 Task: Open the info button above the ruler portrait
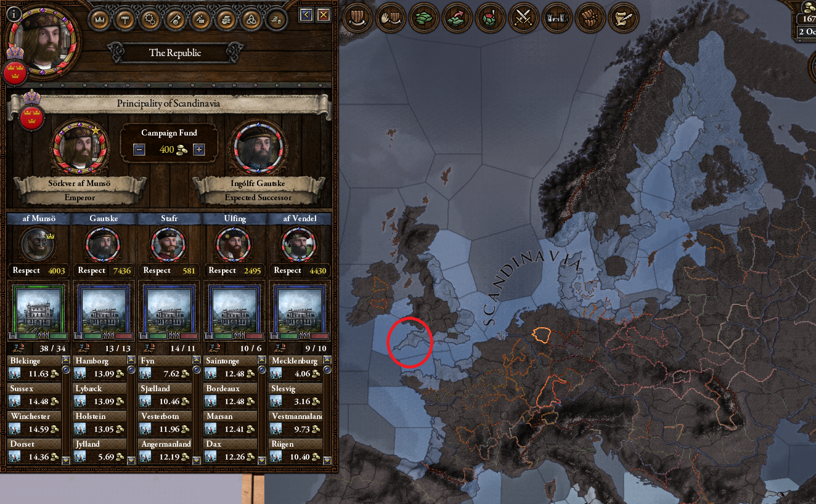coord(14,14)
